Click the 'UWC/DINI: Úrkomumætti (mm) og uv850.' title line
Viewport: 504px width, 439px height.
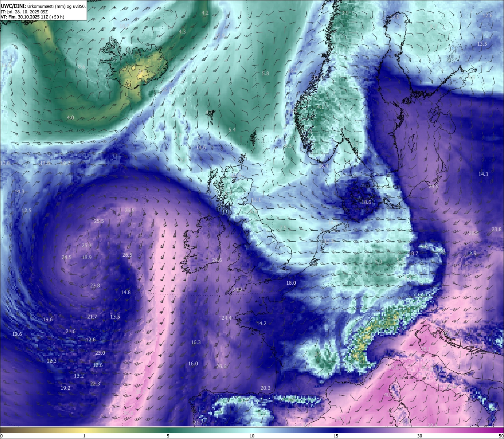coord(43,6)
